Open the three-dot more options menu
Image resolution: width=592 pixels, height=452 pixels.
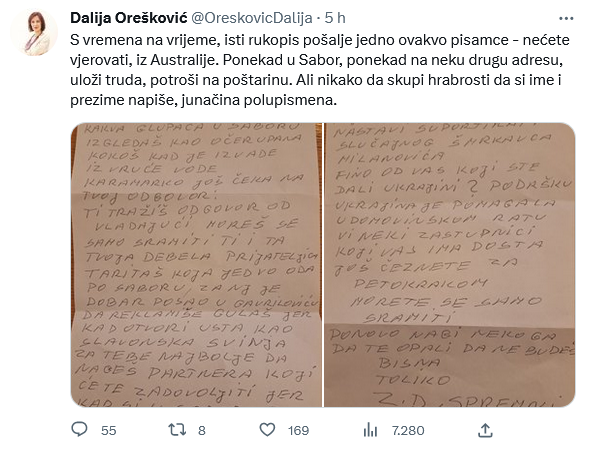pos(566,19)
